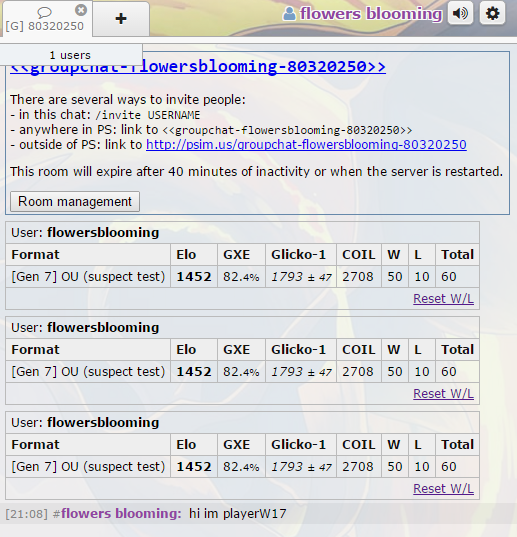Open the psim.us groupchat link
Viewport: 517px width, 537px height.
point(306,145)
